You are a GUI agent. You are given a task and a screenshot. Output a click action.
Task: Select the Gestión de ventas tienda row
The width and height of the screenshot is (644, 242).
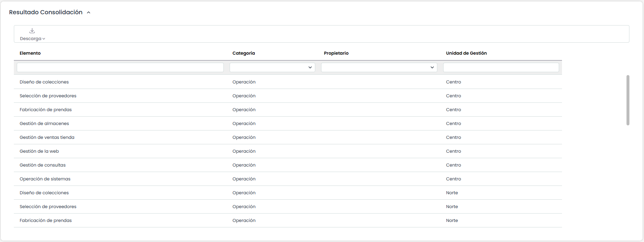coord(47,137)
